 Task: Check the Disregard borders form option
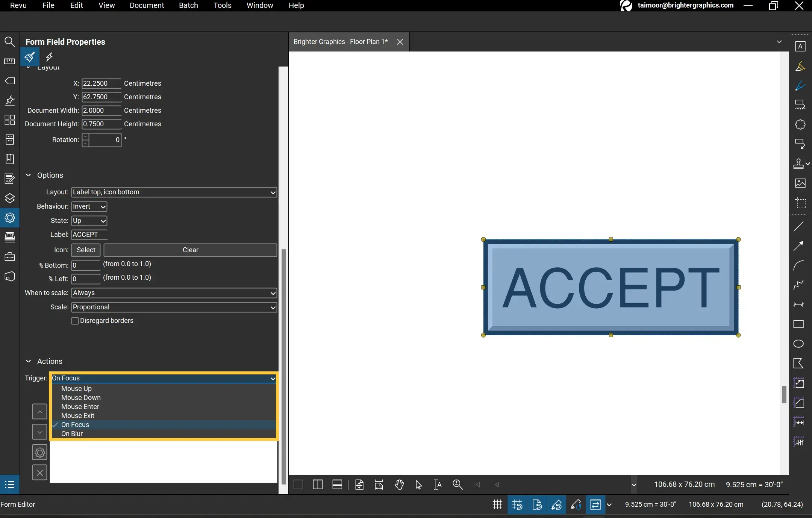[x=75, y=320]
